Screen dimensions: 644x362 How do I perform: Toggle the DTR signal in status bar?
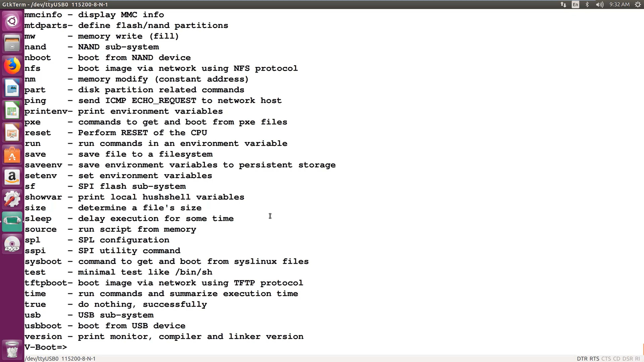[582, 358]
